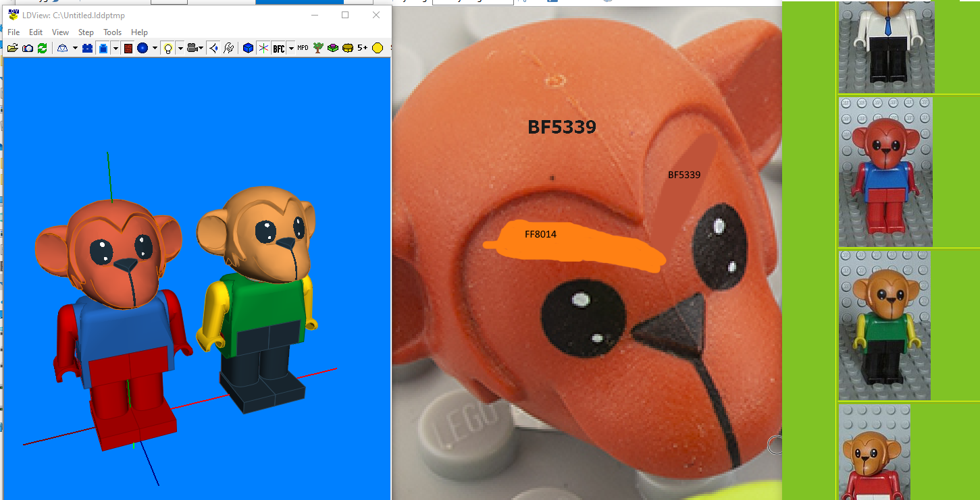Expand the lighting options dropdown
This screenshot has width=980, height=500.
[180, 48]
